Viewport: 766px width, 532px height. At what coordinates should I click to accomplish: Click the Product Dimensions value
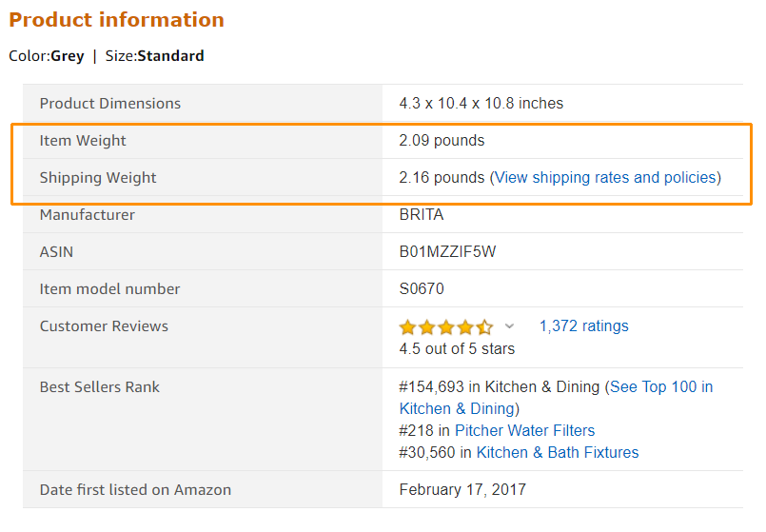point(481,104)
